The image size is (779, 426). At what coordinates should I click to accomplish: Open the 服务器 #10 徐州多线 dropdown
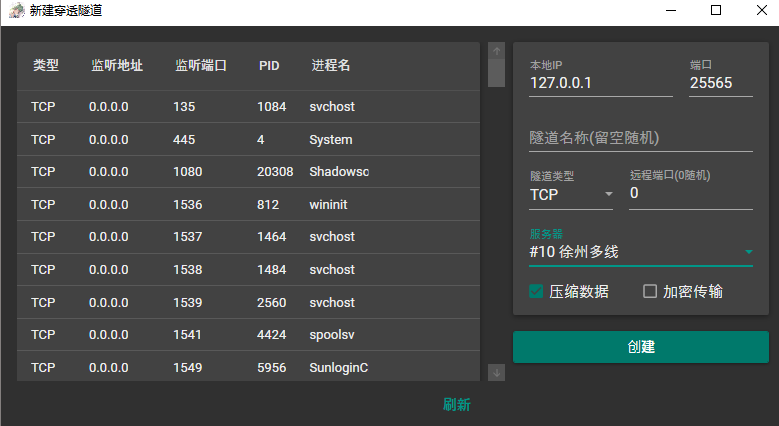[x=641, y=252]
